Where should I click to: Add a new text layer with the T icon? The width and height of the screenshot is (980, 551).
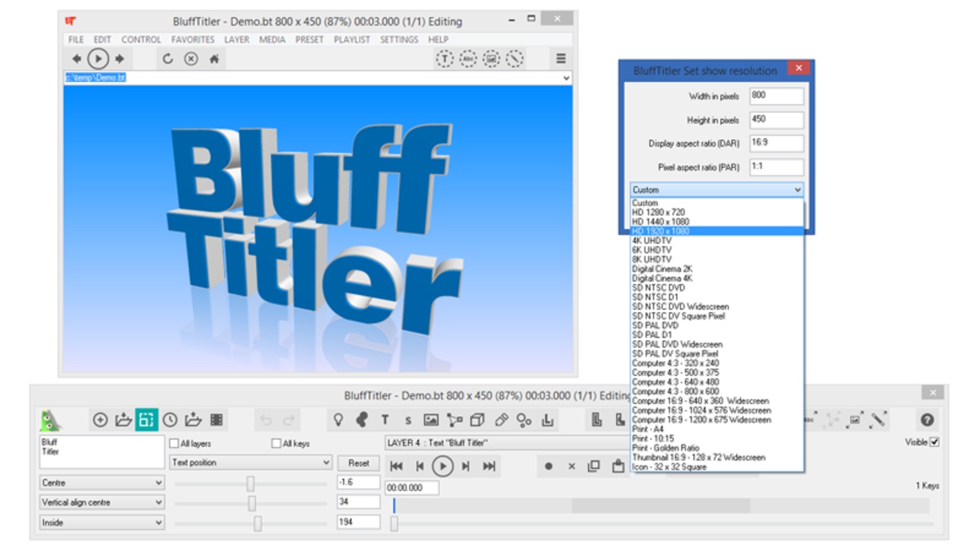click(x=385, y=420)
